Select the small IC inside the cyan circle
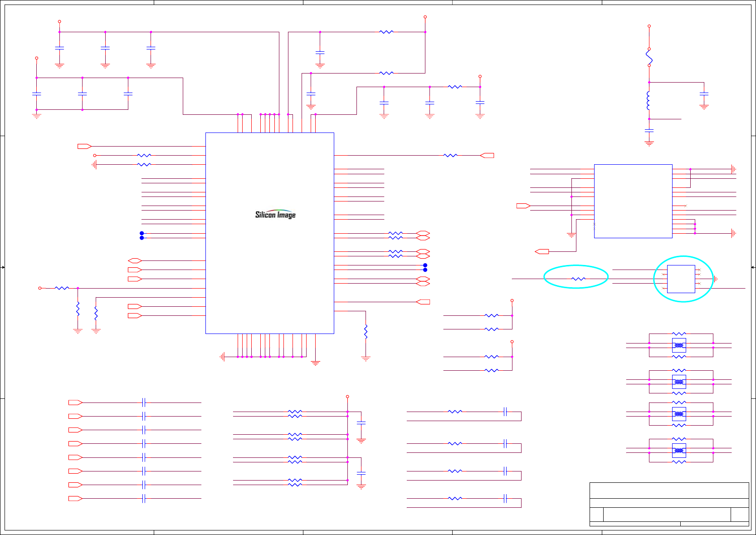This screenshot has width=756, height=535. pos(681,279)
